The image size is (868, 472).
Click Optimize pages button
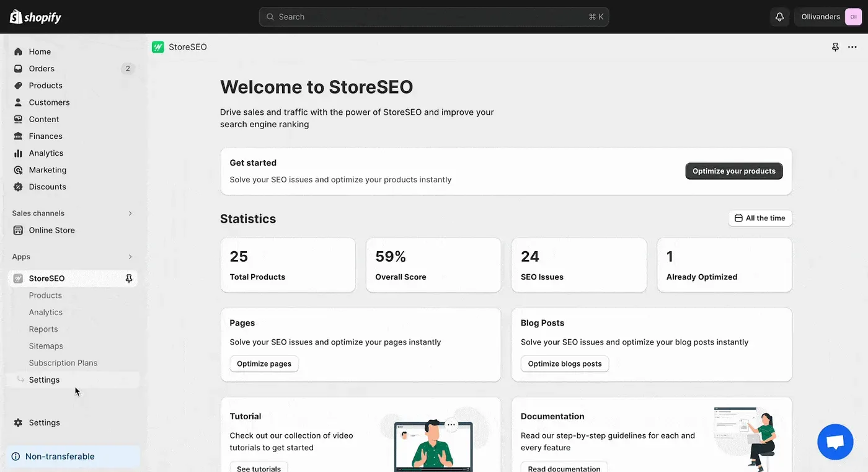264,363
